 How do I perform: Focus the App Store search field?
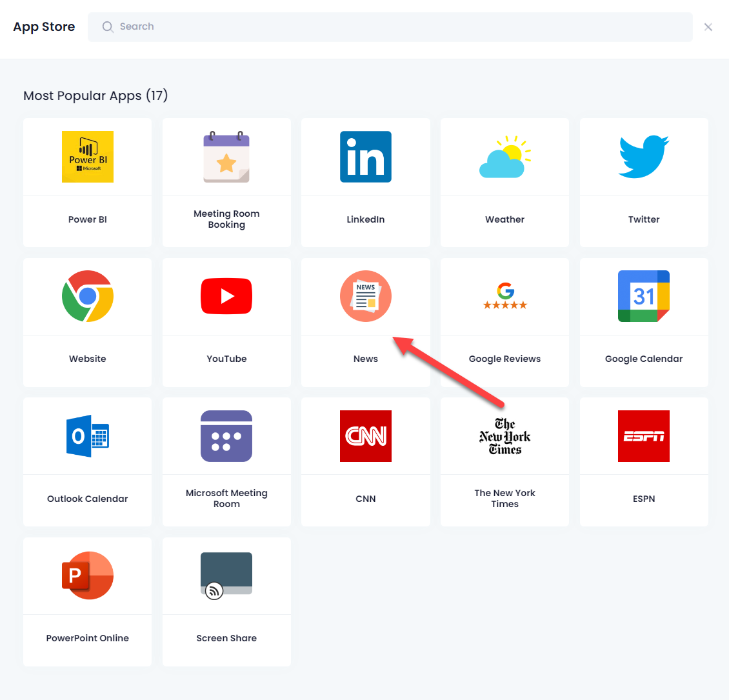[390, 27]
